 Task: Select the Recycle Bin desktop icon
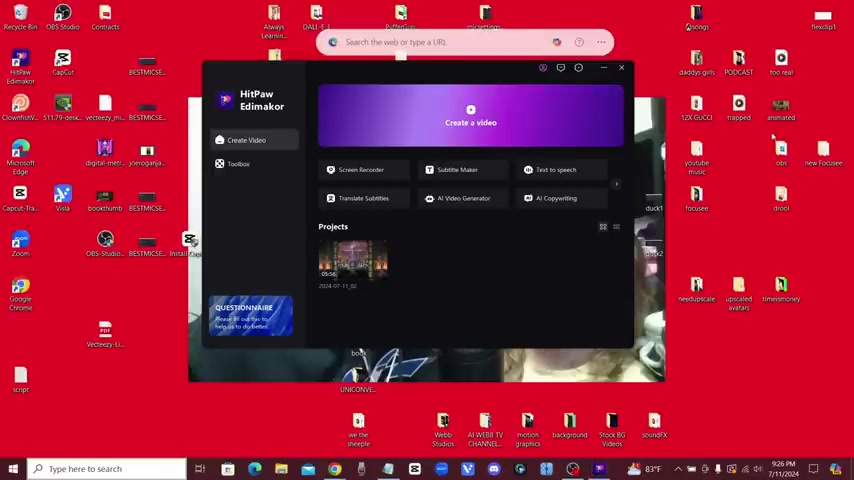click(x=21, y=17)
